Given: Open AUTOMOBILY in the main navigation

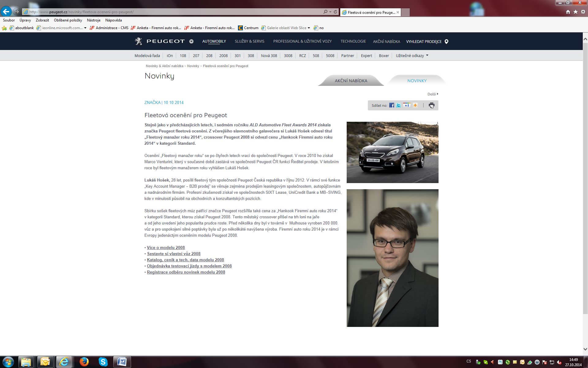Looking at the screenshot, I should click(x=214, y=41).
